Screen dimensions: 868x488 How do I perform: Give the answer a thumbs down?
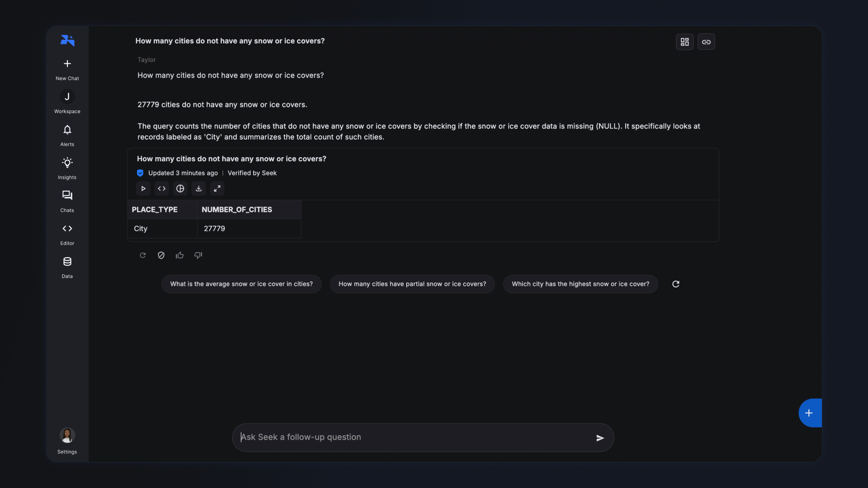point(198,256)
